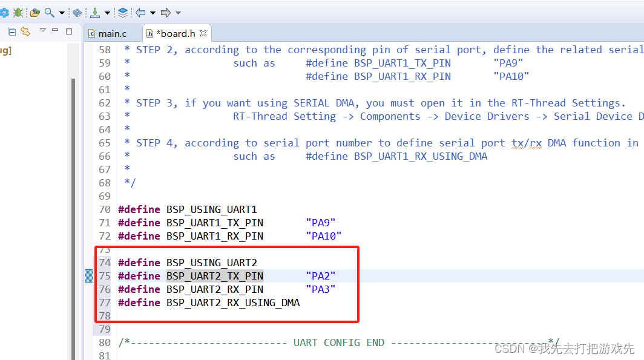Collapse All in the left panel

coord(11,31)
